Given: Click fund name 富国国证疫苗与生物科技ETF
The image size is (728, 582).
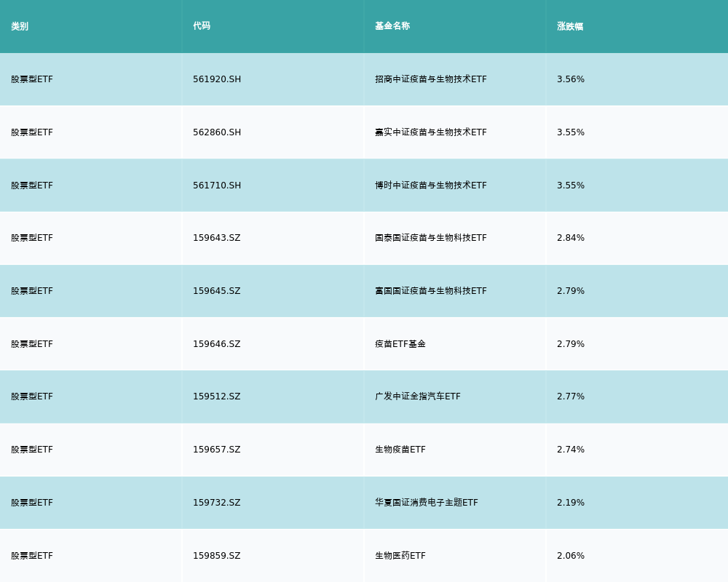Looking at the screenshot, I should 431,291.
